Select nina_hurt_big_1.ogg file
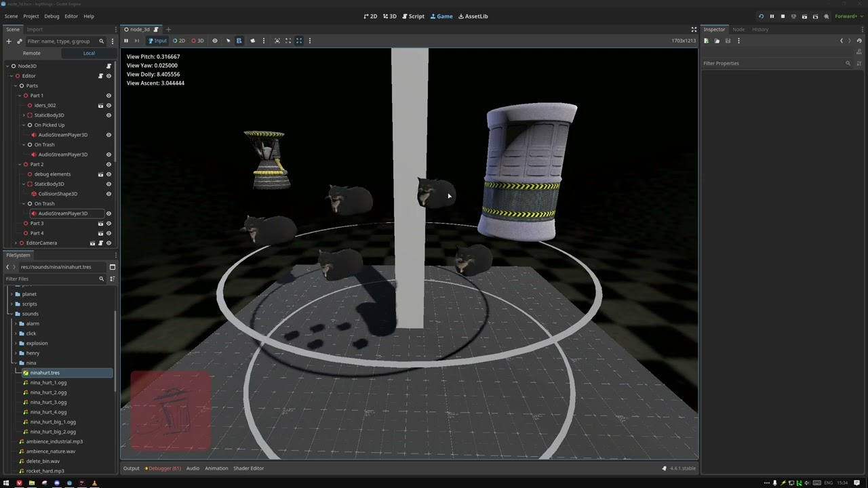The width and height of the screenshot is (868, 488). [x=53, y=422]
